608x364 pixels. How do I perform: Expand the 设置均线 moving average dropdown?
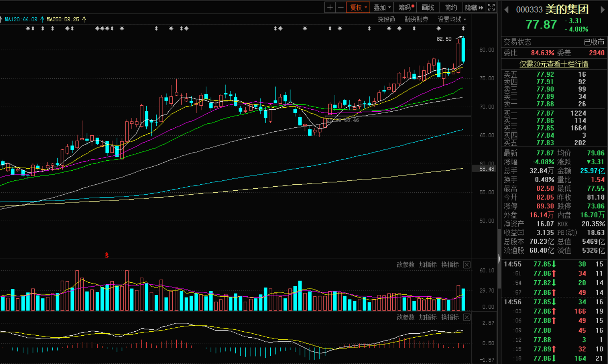452,19
